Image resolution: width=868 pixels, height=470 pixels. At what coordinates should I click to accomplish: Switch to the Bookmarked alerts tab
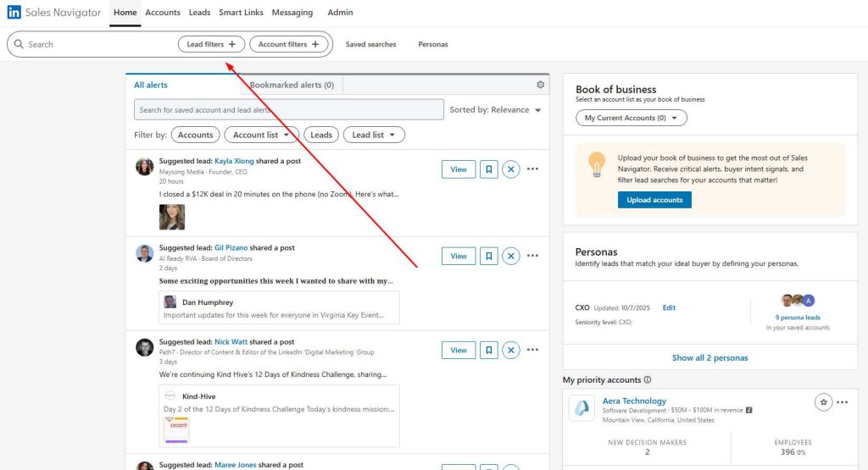(292, 85)
